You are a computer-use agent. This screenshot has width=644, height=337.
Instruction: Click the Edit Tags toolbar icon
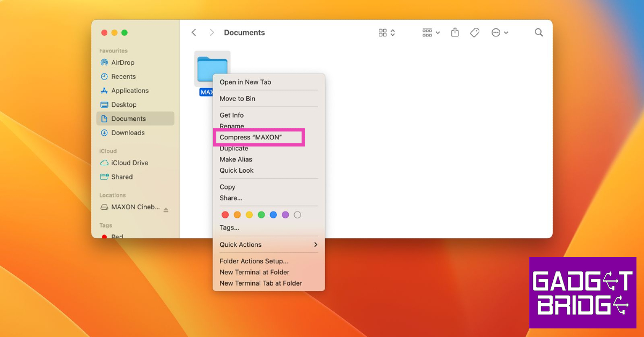(x=474, y=33)
